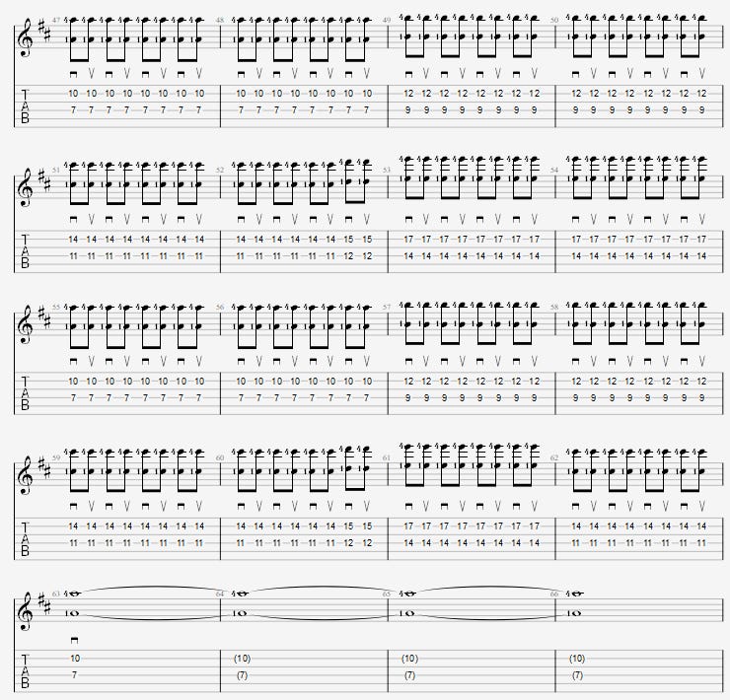Click the first downstroke mark in measure 47
The image size is (730, 700).
[74, 74]
